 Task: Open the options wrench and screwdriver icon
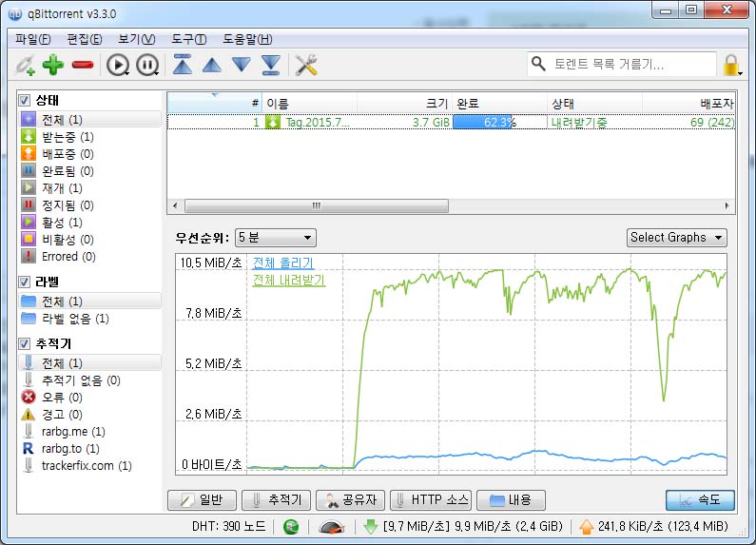click(305, 65)
